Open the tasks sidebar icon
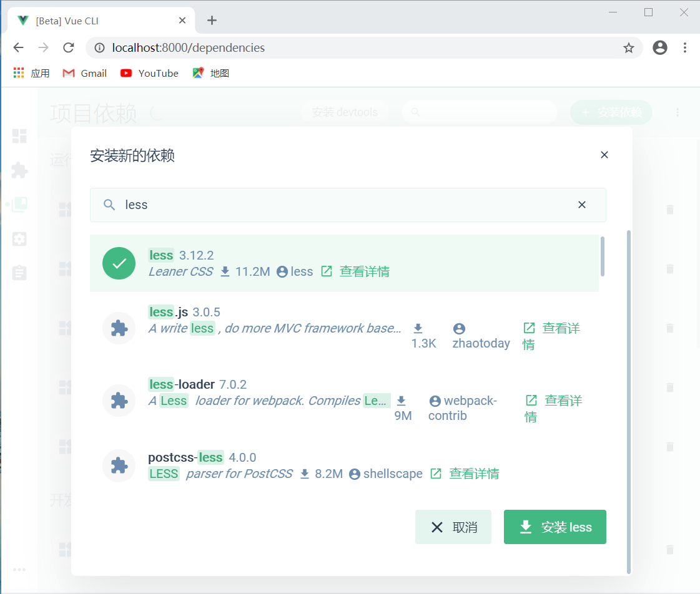This screenshot has width=700, height=594. coord(19,273)
